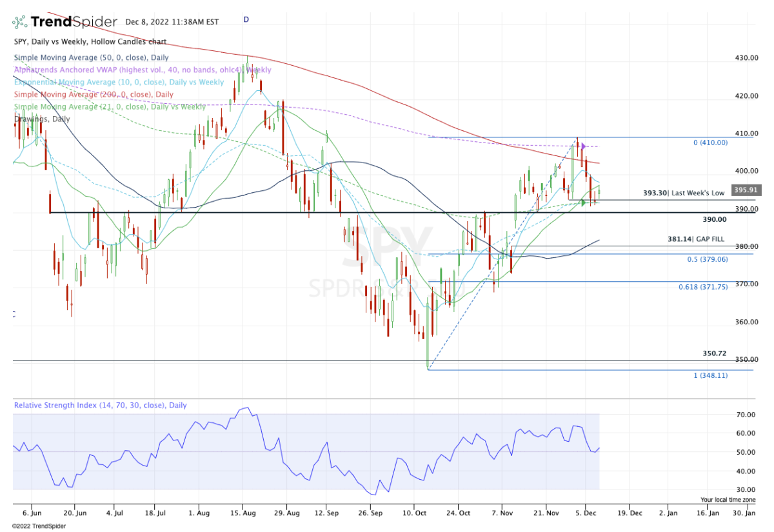Click the '20. Jun' date axis label
This screenshot has height=532, width=774.
[75, 514]
